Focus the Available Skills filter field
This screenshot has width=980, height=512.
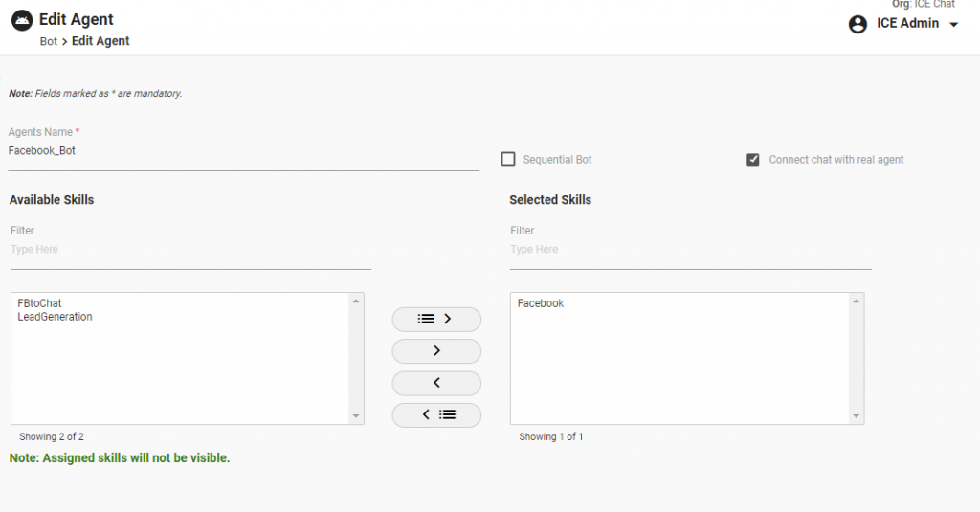point(190,250)
